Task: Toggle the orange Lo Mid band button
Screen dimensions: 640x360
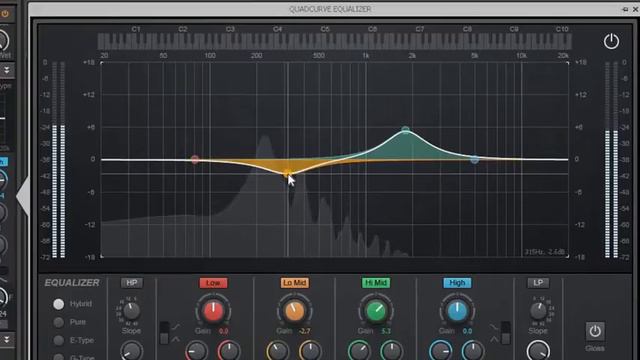Action: [x=294, y=282]
